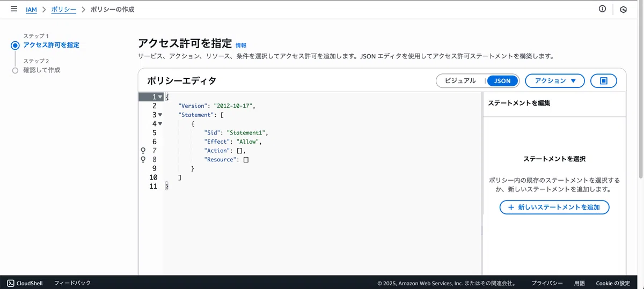Screen dimensions: 644x289
Task: Click the "2012-10-17" version value
Action: [x=233, y=106]
